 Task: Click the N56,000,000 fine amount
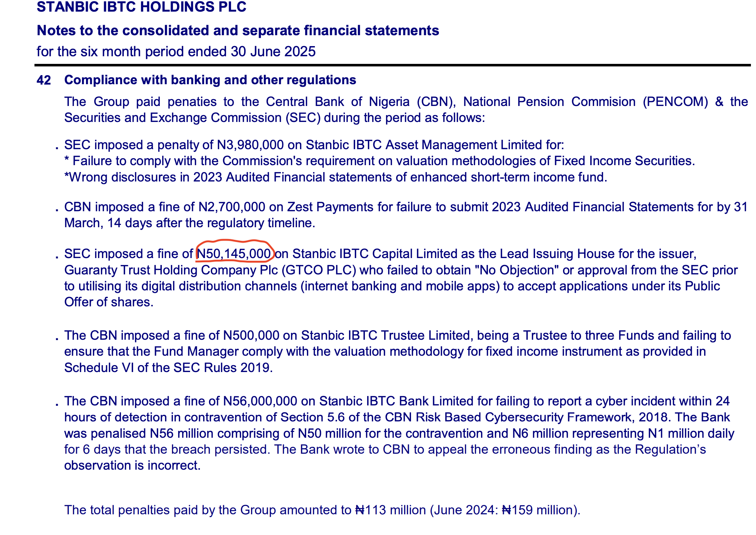[x=260, y=401]
